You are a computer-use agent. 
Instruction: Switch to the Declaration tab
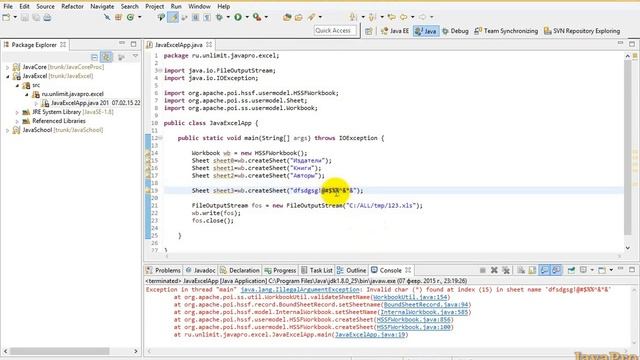pyautogui.click(x=240, y=270)
